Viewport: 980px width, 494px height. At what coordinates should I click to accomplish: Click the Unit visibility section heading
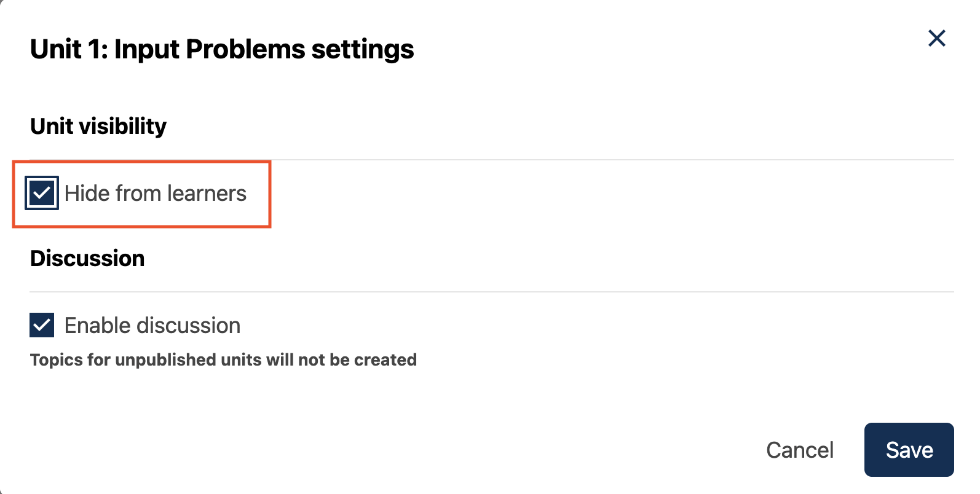(x=98, y=126)
